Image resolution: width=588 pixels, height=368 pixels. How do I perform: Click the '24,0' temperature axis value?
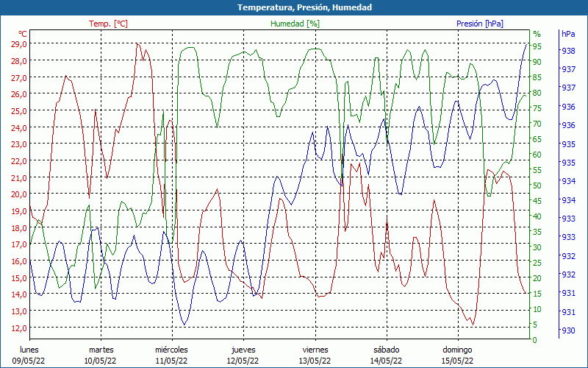[19, 127]
